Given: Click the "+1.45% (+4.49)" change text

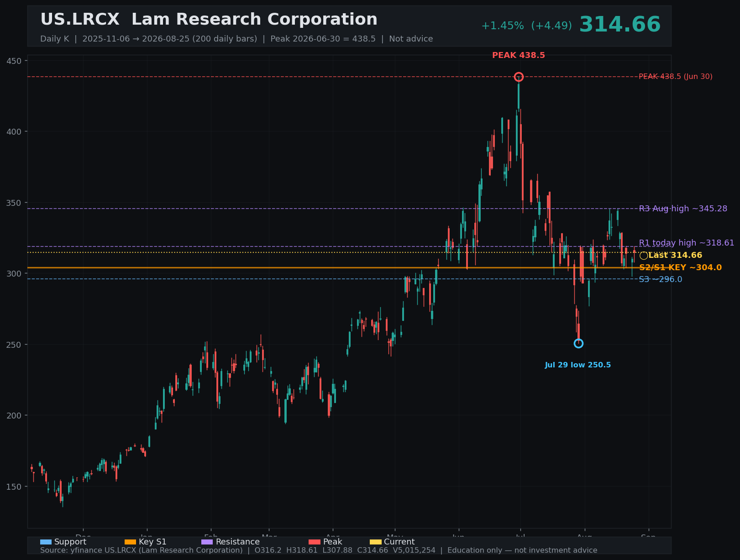Looking at the screenshot, I should click(526, 26).
